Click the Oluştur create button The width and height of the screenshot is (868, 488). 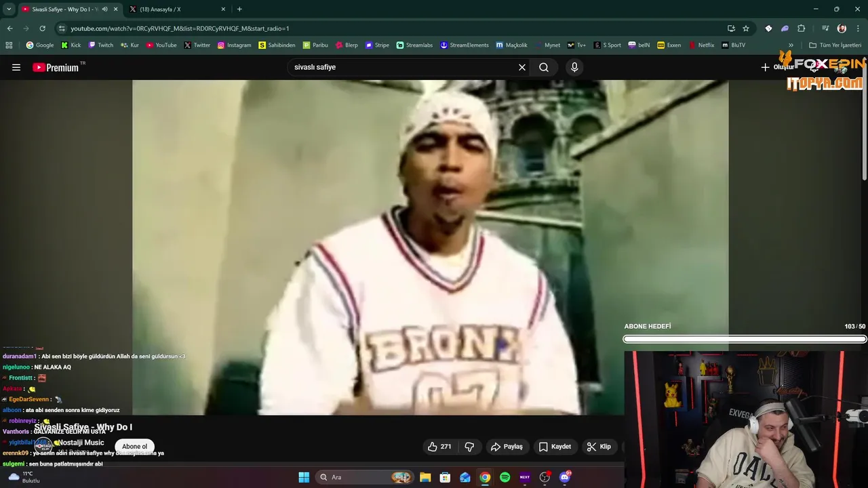pyautogui.click(x=777, y=67)
